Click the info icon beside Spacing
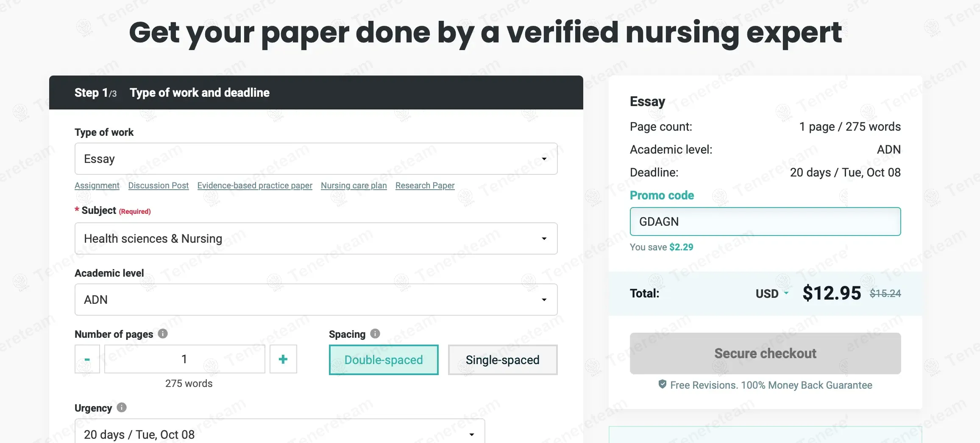 pyautogui.click(x=375, y=334)
